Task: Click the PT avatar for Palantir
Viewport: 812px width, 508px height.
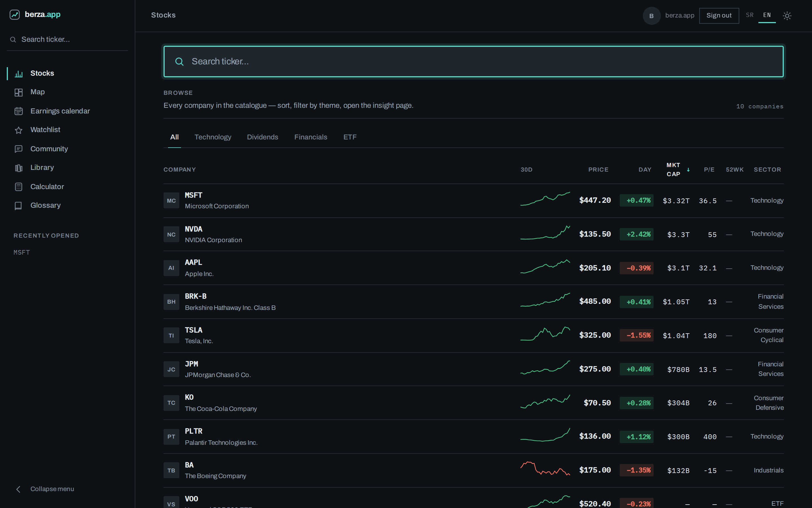Action: [171, 437]
